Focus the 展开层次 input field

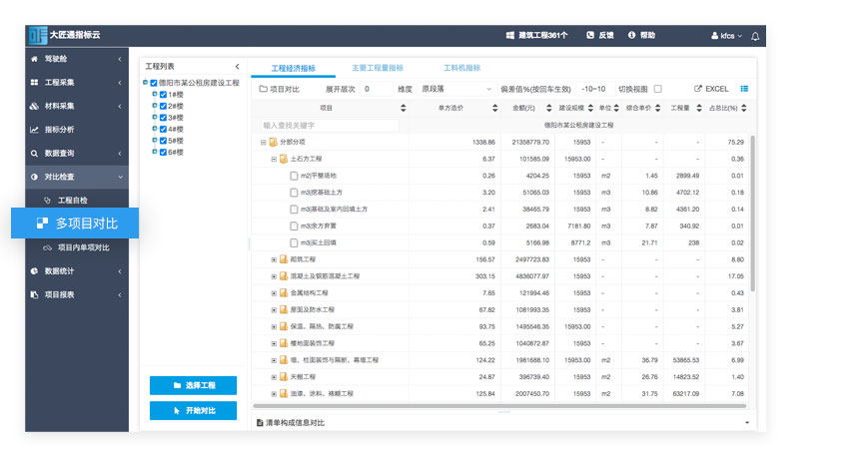pos(376,89)
